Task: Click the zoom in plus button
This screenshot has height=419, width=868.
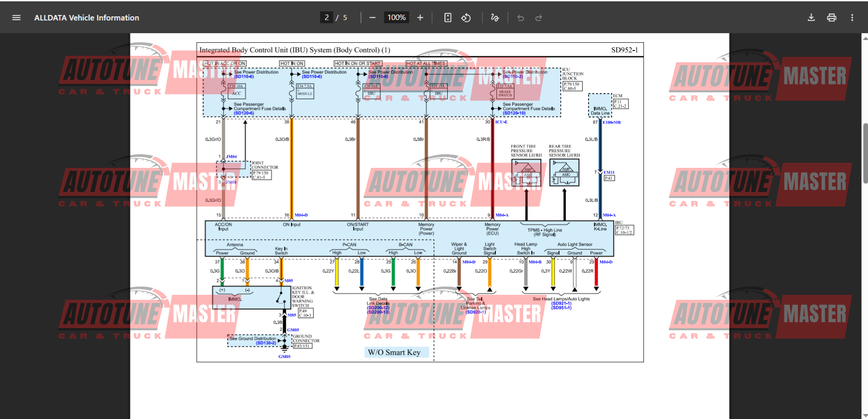Action: click(420, 18)
